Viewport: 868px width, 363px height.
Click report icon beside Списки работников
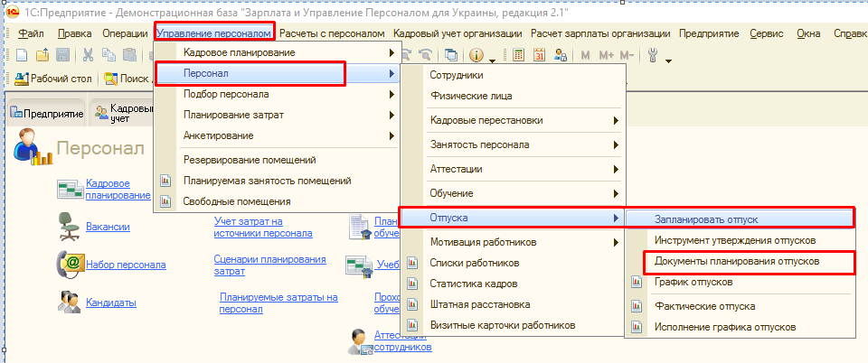click(412, 263)
